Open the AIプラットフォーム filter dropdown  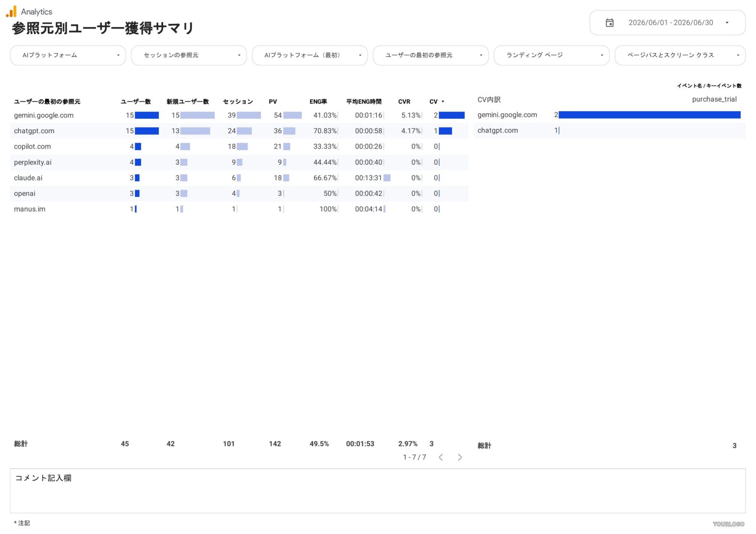68,55
